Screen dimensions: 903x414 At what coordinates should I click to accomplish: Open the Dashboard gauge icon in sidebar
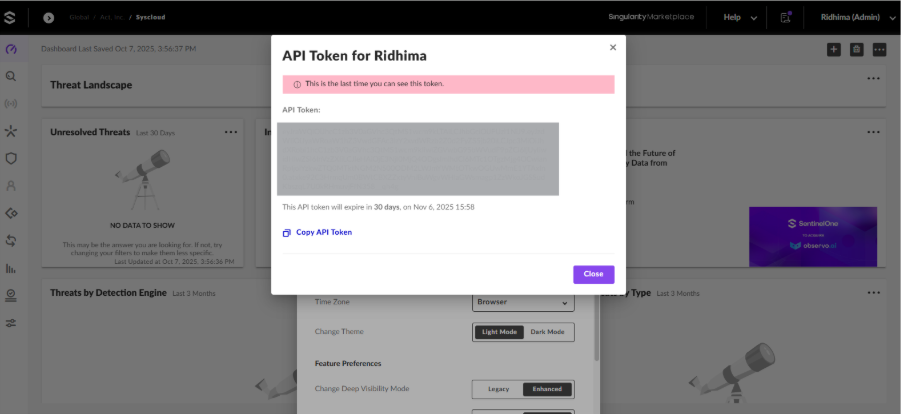click(11, 49)
